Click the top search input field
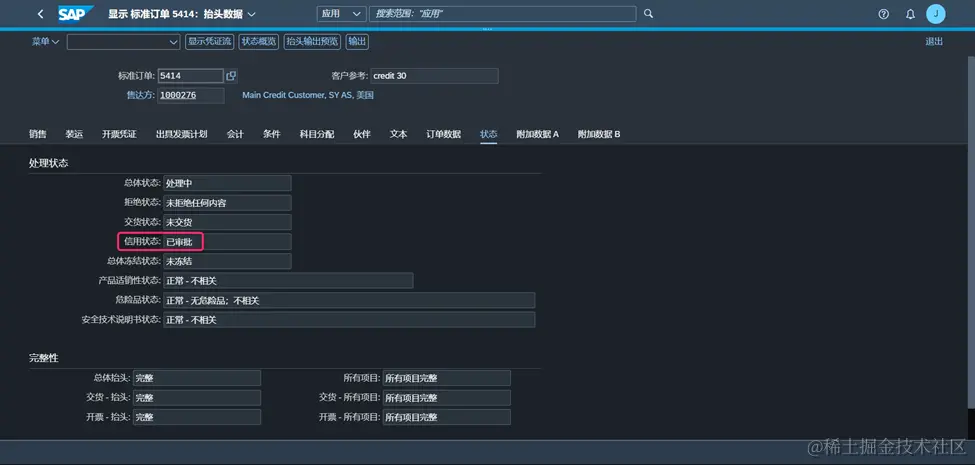The width and height of the screenshot is (975, 465). pyautogui.click(x=502, y=14)
